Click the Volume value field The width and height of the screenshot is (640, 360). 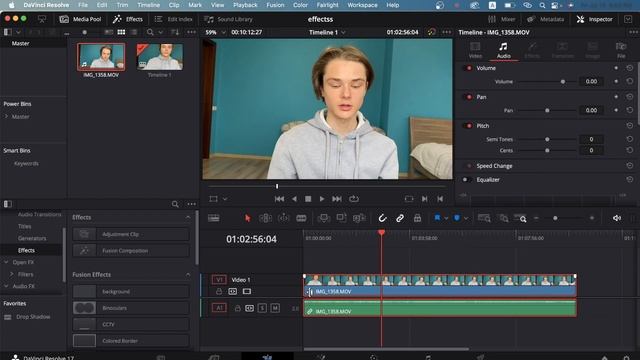pyautogui.click(x=591, y=82)
